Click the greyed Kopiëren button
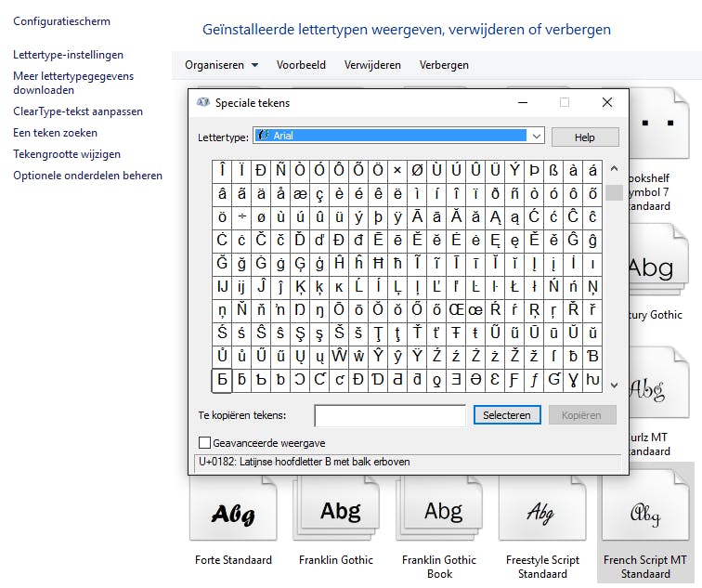Screen dimensions: 702x588 (x=581, y=415)
